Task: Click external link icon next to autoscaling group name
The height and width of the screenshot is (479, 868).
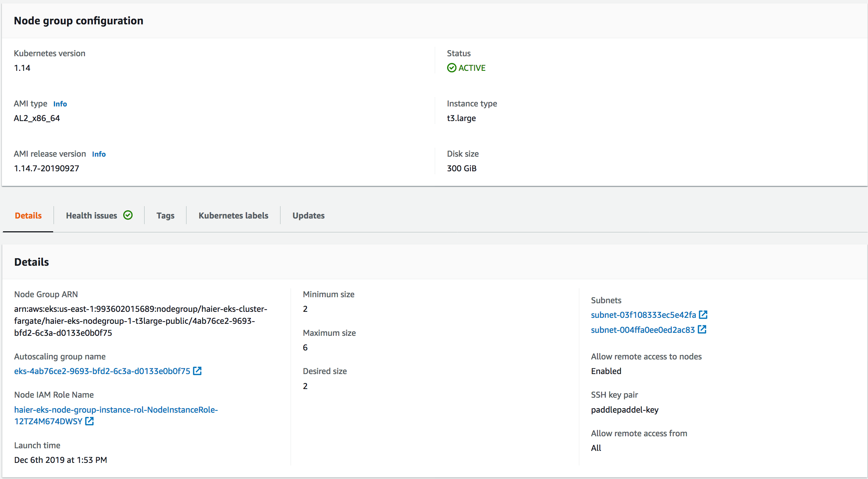Action: tap(197, 371)
